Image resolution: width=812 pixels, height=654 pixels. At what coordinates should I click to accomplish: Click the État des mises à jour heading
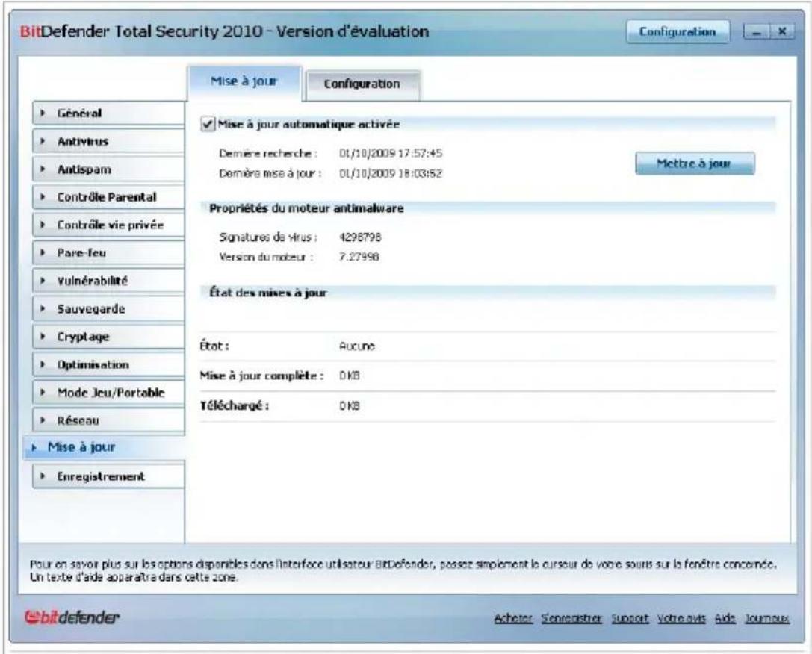click(268, 293)
